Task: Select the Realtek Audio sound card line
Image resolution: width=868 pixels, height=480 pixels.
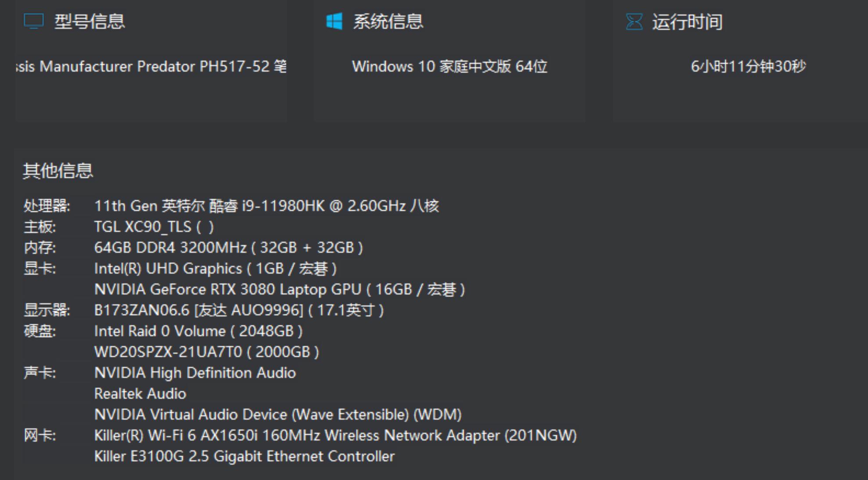Action: (x=140, y=393)
